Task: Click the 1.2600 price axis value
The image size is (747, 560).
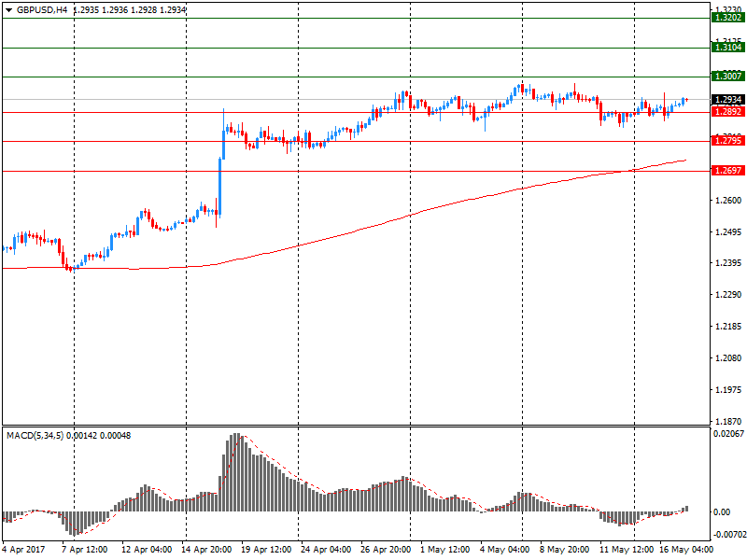Action: (x=728, y=201)
